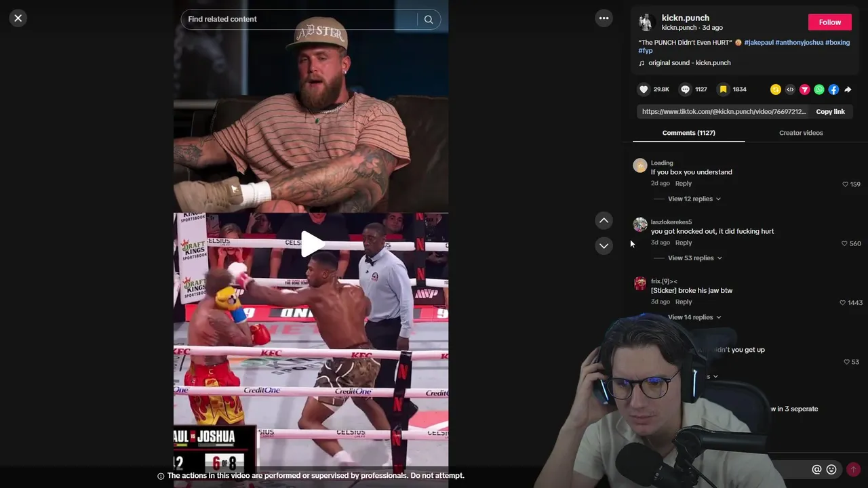Open the #boxing hashtag
Screen dimensions: 868x488
pyautogui.click(x=837, y=43)
